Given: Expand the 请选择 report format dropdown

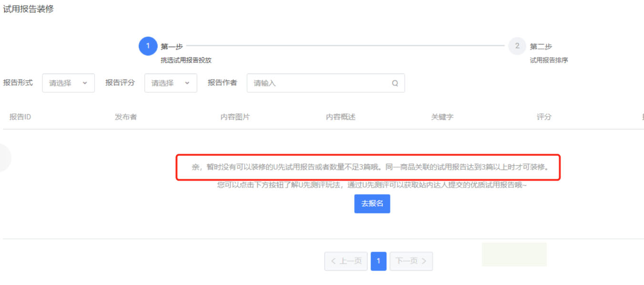Looking at the screenshot, I should click(68, 82).
